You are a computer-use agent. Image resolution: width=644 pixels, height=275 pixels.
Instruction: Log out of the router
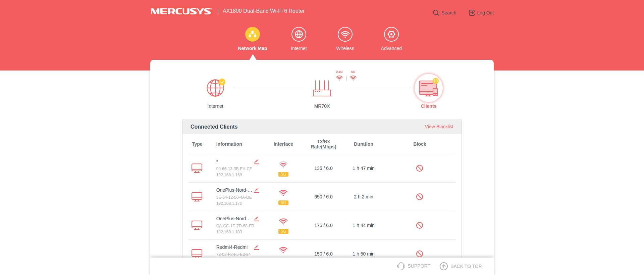(x=481, y=13)
